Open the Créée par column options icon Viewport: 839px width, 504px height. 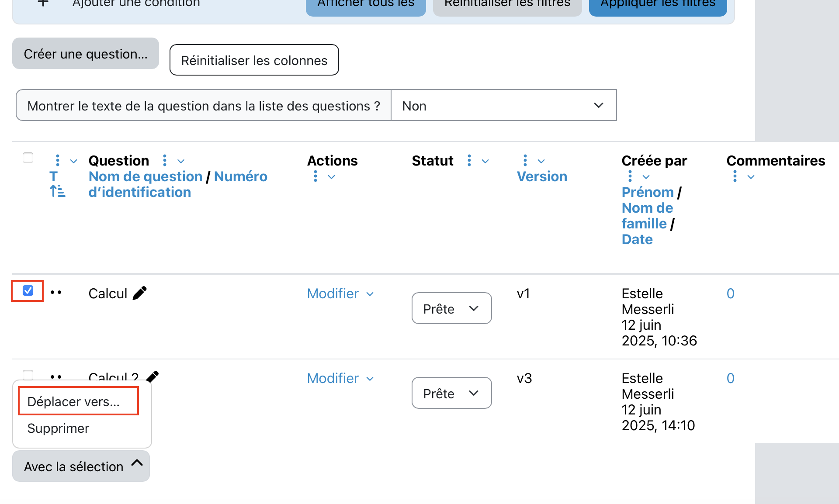coord(630,176)
